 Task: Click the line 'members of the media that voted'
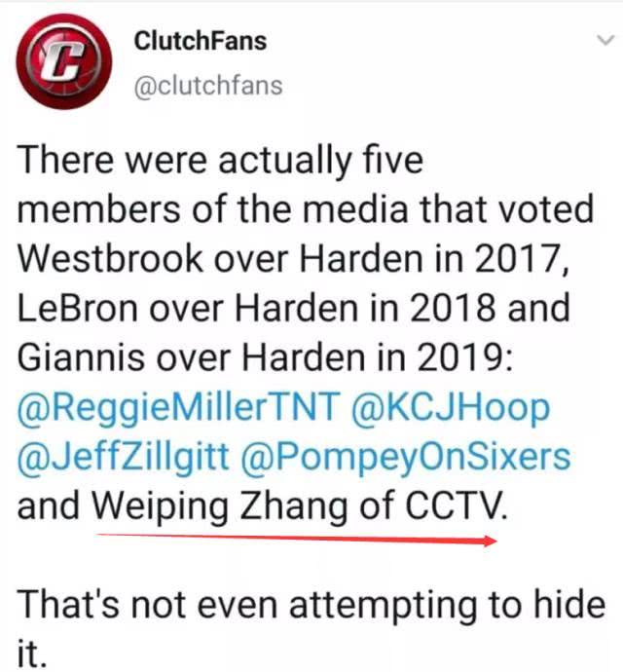(x=306, y=209)
